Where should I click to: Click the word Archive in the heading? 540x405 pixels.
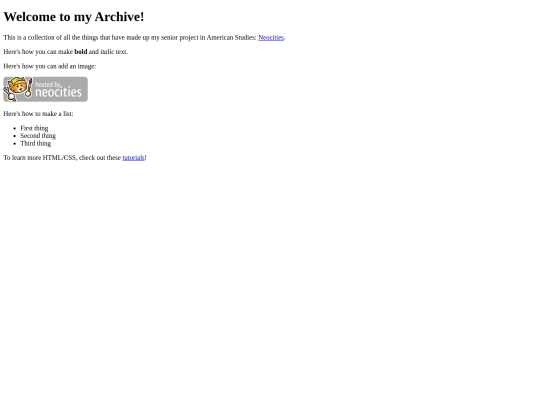click(119, 17)
